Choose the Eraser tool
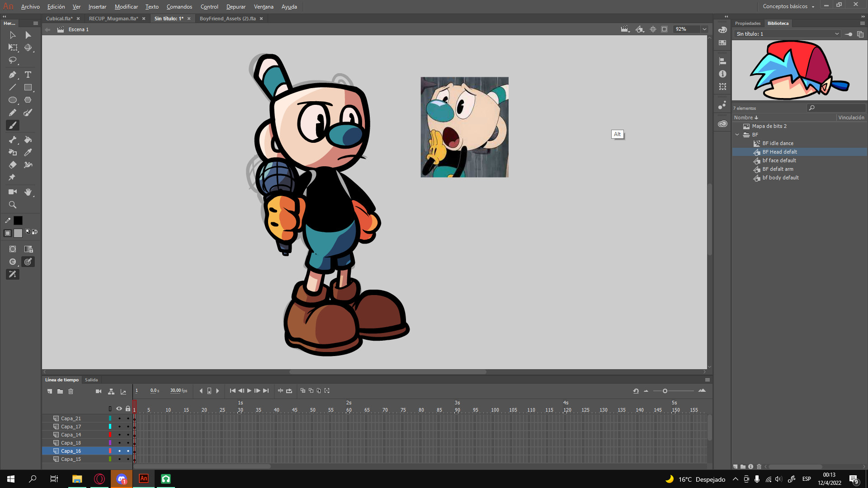This screenshot has width=868, height=488. (12, 165)
